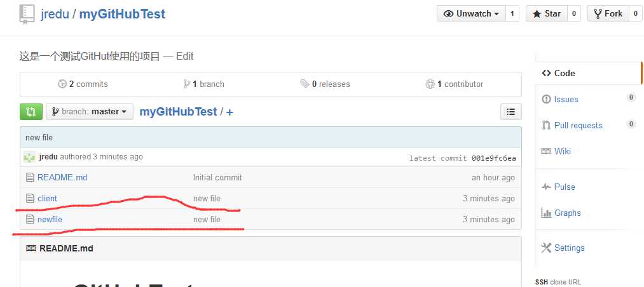Click the commits history clock icon
The height and width of the screenshot is (287, 644).
click(62, 84)
